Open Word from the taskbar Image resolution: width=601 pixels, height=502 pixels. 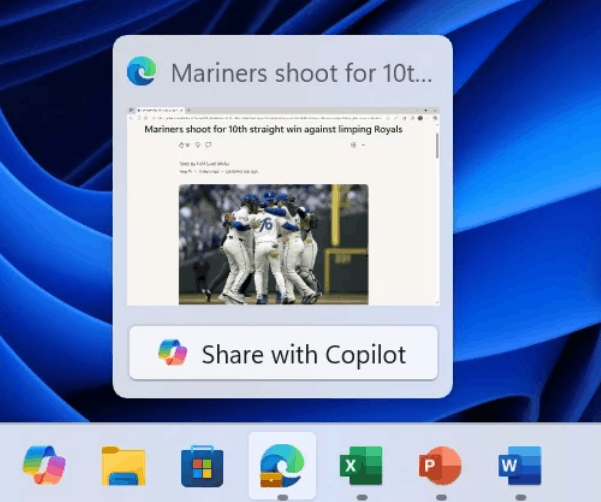(520, 466)
